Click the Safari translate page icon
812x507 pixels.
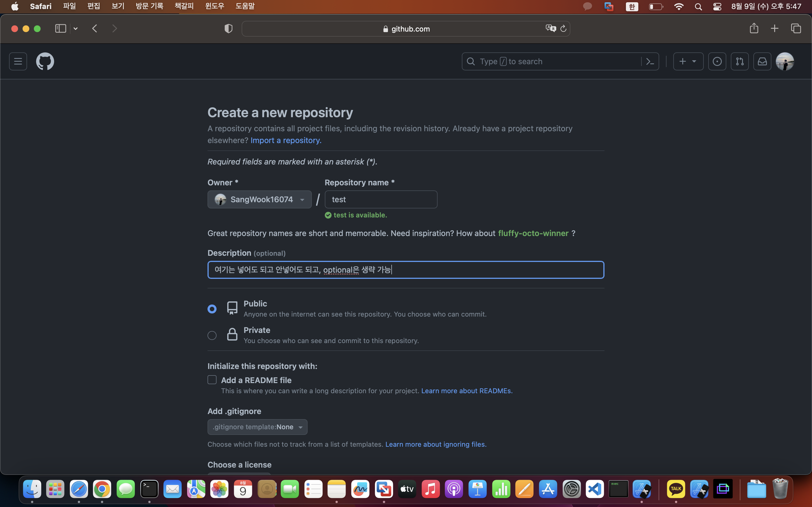point(550,28)
